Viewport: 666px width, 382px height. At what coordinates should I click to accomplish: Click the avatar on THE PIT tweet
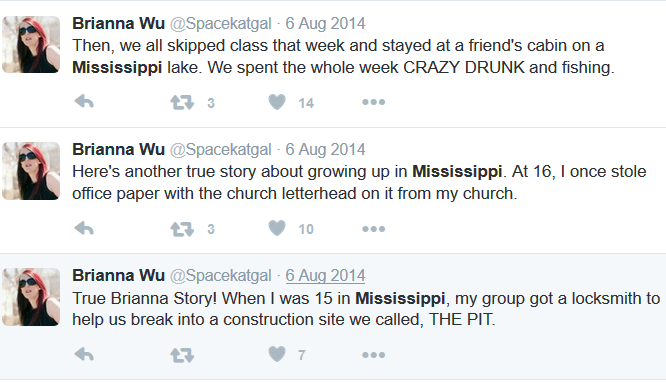pyautogui.click(x=31, y=297)
